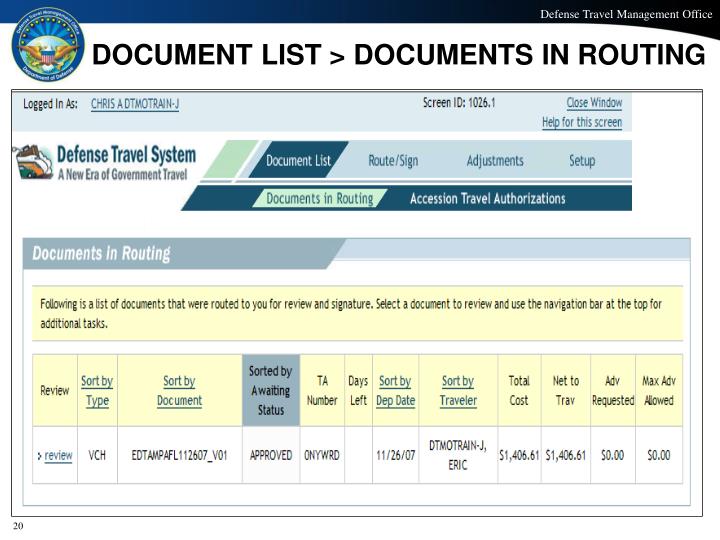Sort the list by Document

click(x=179, y=390)
